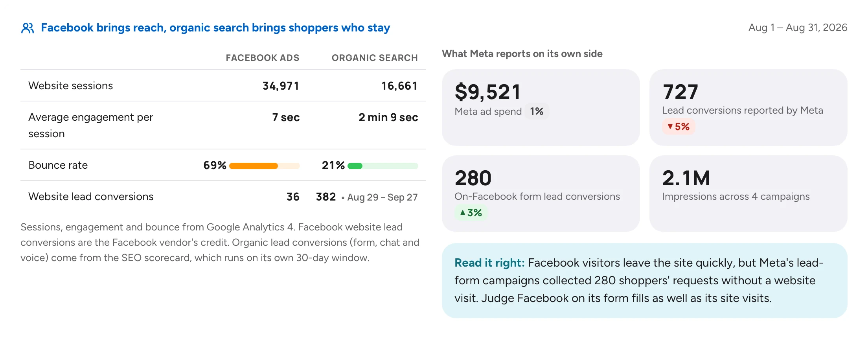Click the dot before Aug 29 – Sep 27
Screen dimensions: 868x337
pyautogui.click(x=343, y=198)
